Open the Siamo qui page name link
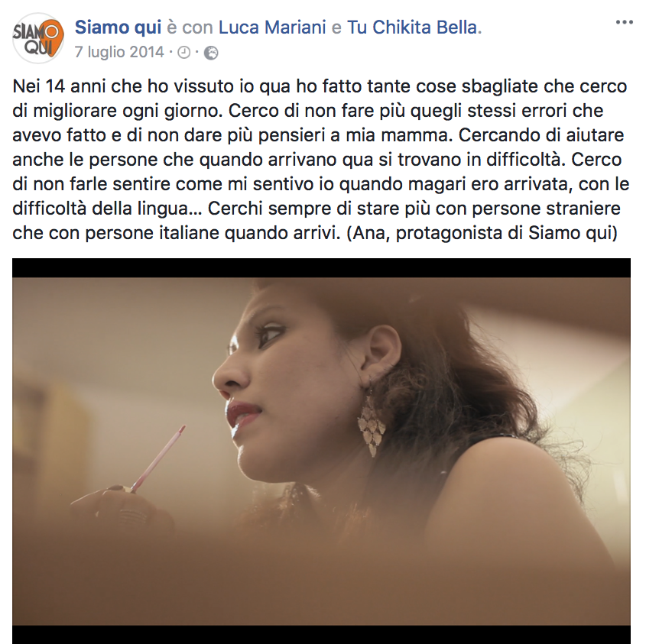 click(x=118, y=28)
